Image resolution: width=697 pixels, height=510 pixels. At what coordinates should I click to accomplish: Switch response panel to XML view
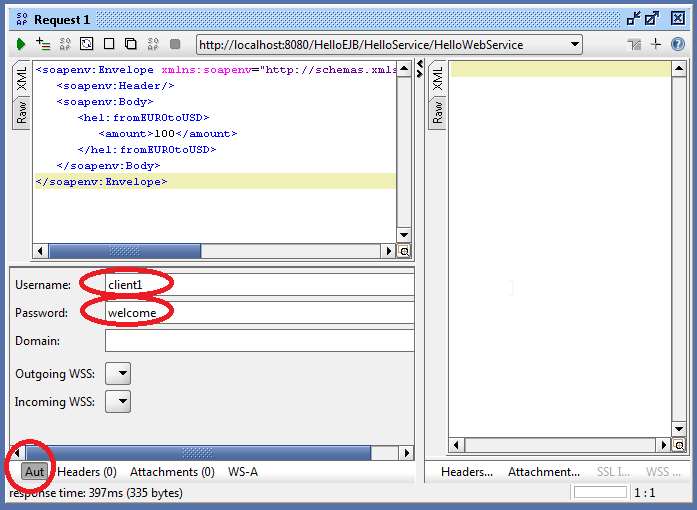(x=437, y=83)
